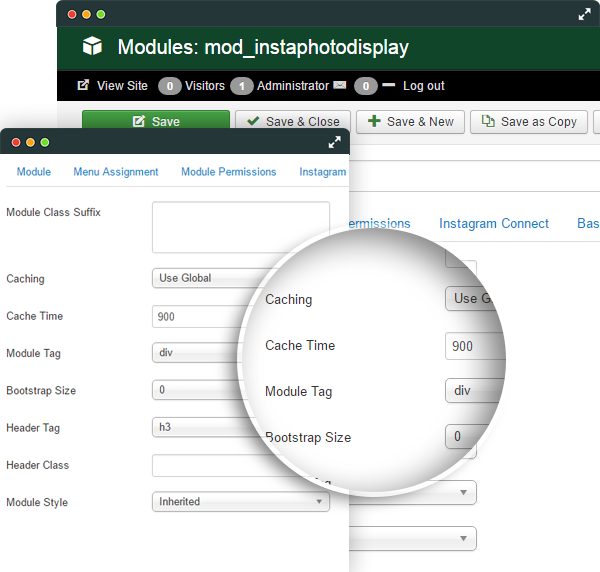The height and width of the screenshot is (572, 600).
Task: Click the Log out link
Action: [x=424, y=86]
